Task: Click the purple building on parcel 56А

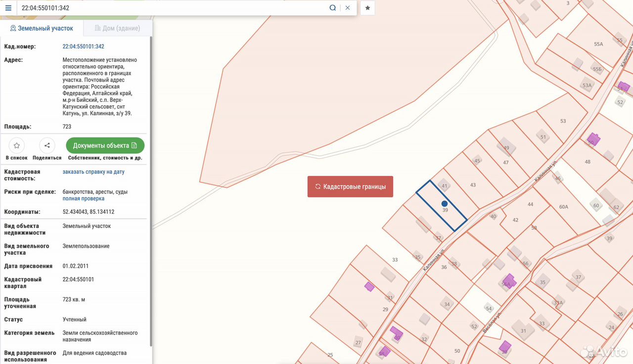Action: pos(509,280)
